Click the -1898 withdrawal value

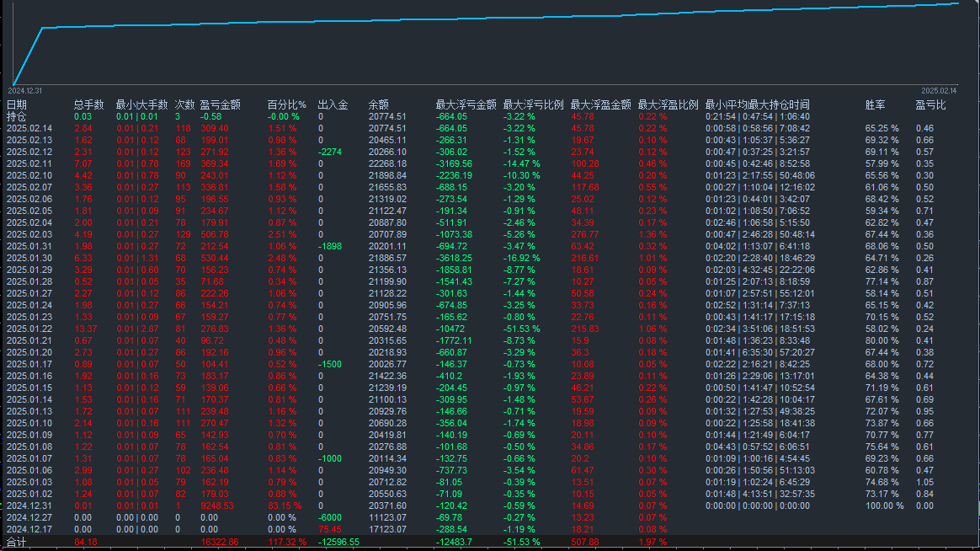click(330, 246)
